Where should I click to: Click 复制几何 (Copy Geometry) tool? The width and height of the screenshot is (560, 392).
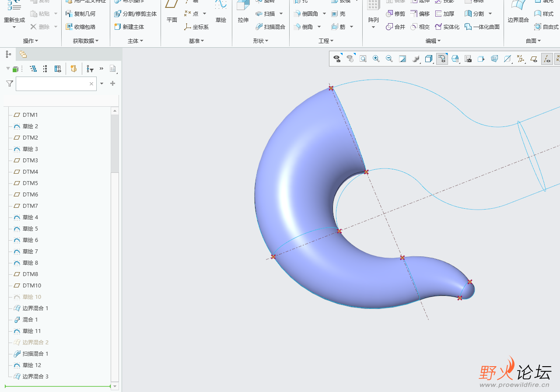tap(80, 14)
